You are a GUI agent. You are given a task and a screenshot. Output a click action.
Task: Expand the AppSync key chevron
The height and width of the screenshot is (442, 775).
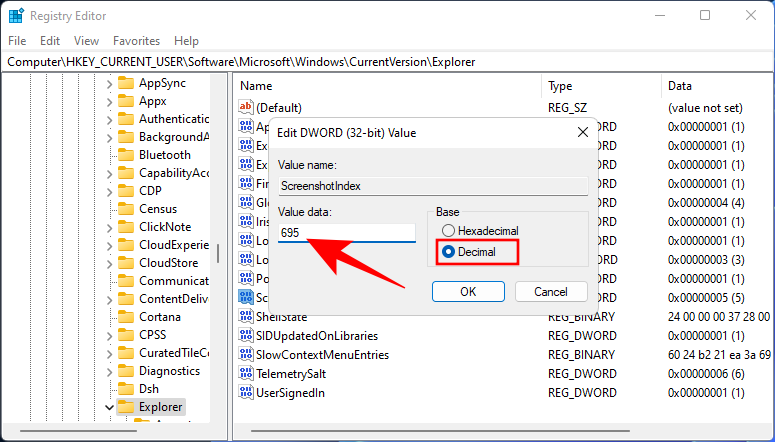click(x=109, y=83)
